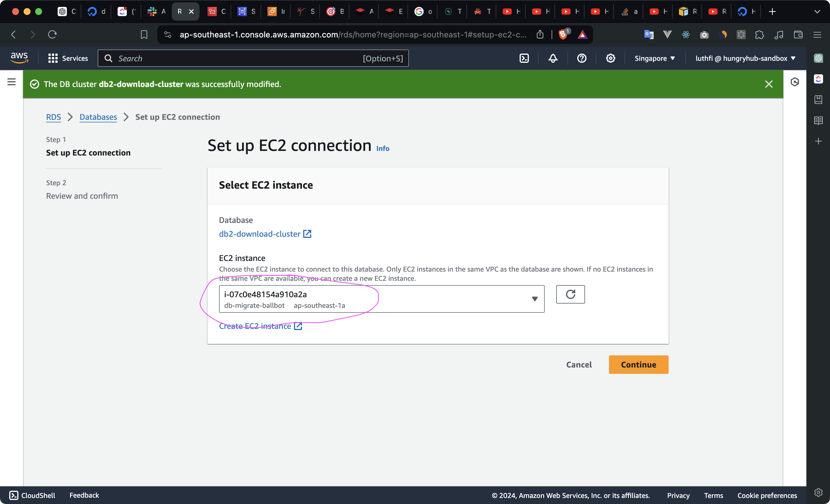Open a new browser tab
The height and width of the screenshot is (504, 830).
pos(772,12)
